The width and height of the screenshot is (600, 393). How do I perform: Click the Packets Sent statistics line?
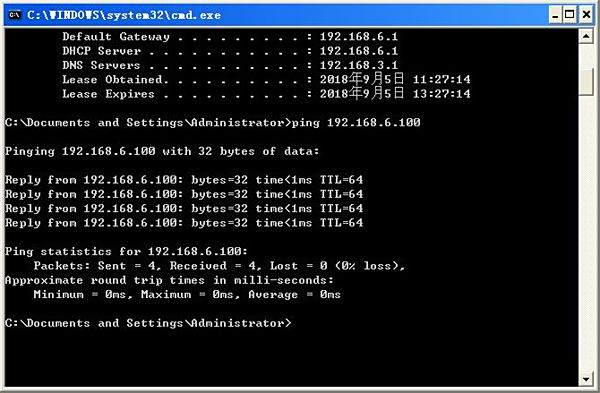tap(219, 266)
